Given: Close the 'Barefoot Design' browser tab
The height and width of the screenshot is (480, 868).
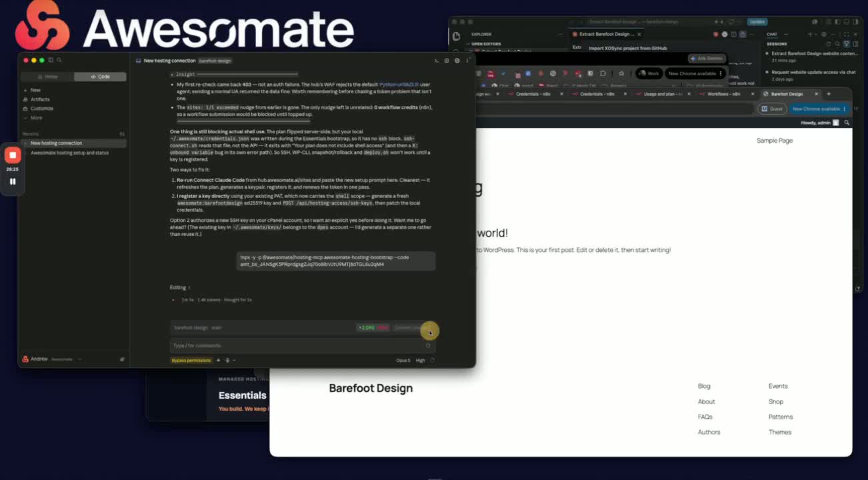Looking at the screenshot, I should (x=817, y=94).
